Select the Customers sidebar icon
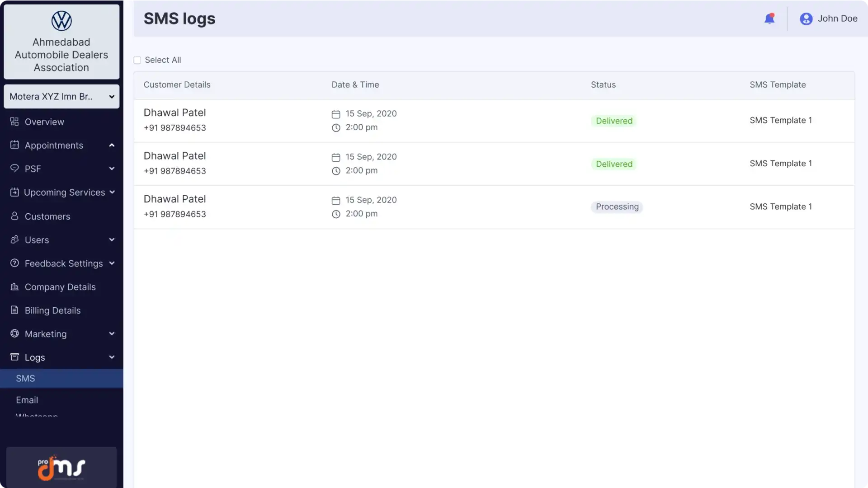This screenshot has width=868, height=488. click(x=14, y=216)
